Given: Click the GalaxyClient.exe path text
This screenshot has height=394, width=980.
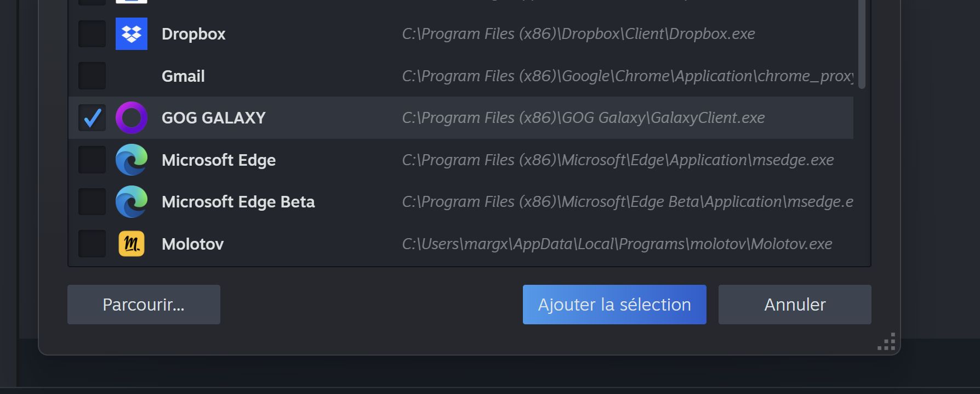Looking at the screenshot, I should (x=583, y=117).
